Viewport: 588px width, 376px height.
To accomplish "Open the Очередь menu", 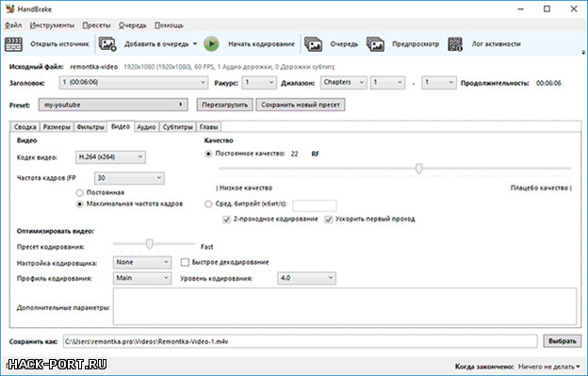I will point(132,25).
